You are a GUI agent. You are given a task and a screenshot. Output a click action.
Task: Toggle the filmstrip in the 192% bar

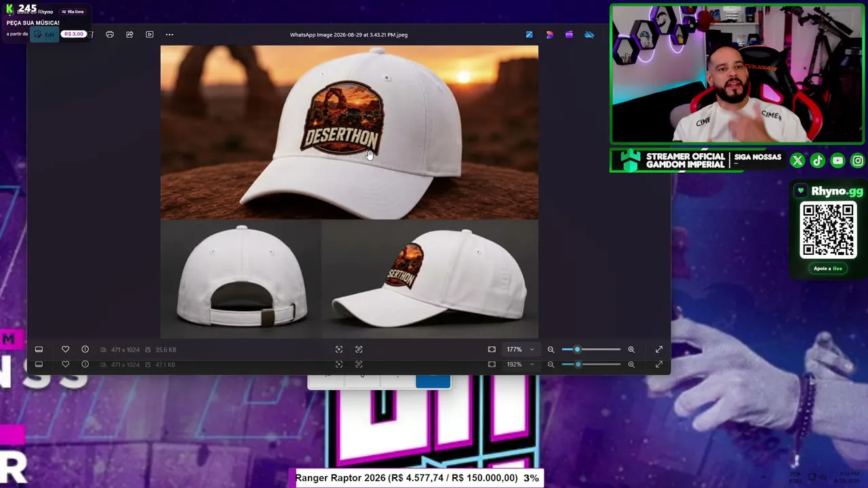click(39, 365)
